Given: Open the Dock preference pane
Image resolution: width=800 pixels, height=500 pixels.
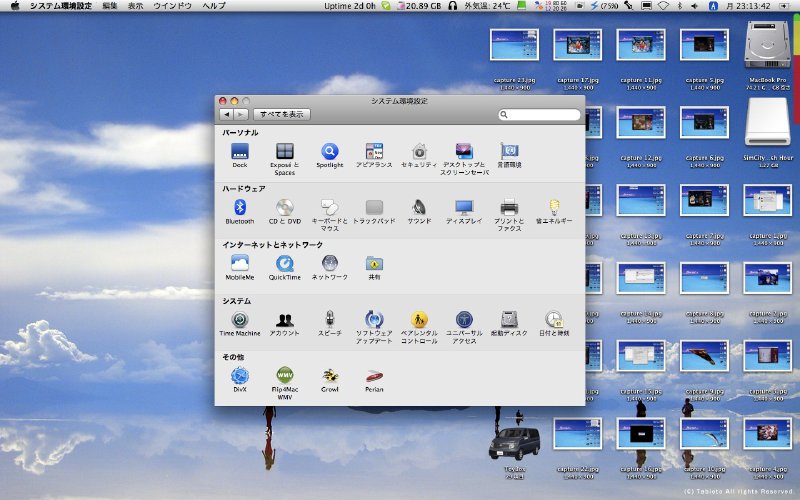Looking at the screenshot, I should tap(240, 152).
